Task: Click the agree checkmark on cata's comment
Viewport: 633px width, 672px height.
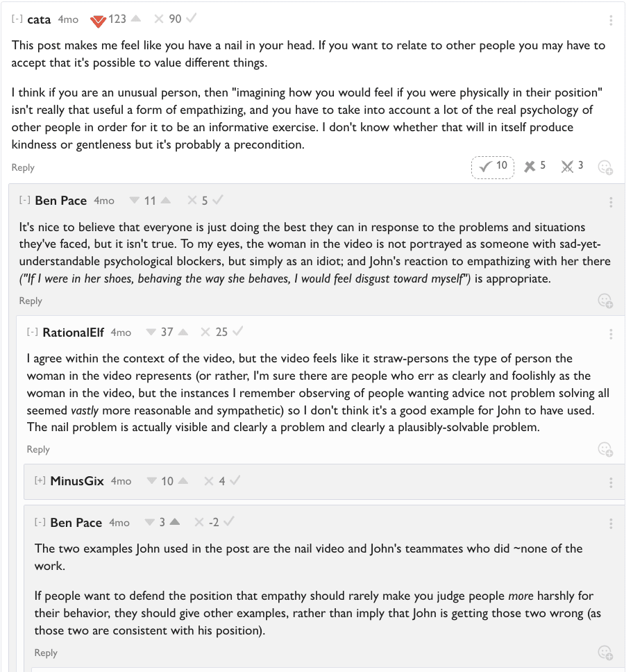Action: [192, 19]
